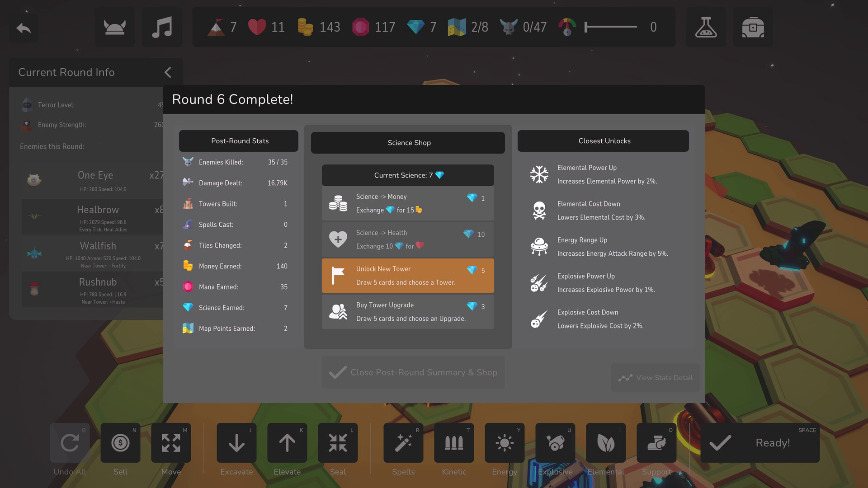The width and height of the screenshot is (868, 488).
Task: Toggle Sell mode for towers
Action: tap(120, 442)
